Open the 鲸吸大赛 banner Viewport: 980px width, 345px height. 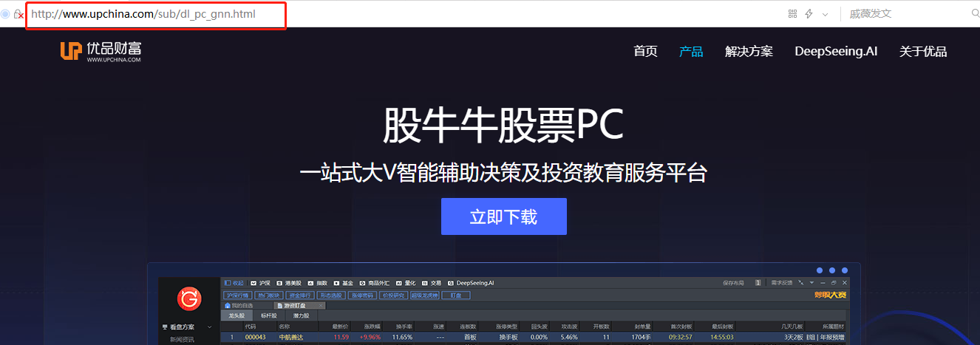(x=830, y=295)
